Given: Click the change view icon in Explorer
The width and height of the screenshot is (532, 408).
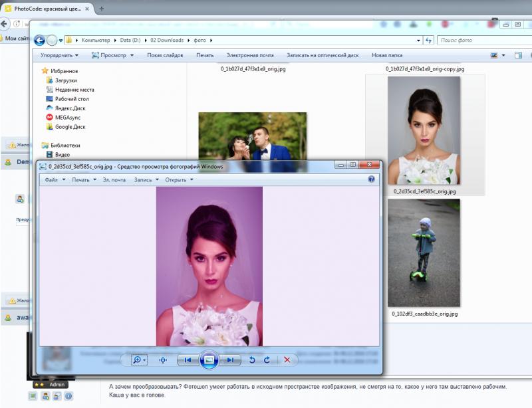Looking at the screenshot, I should point(494,55).
